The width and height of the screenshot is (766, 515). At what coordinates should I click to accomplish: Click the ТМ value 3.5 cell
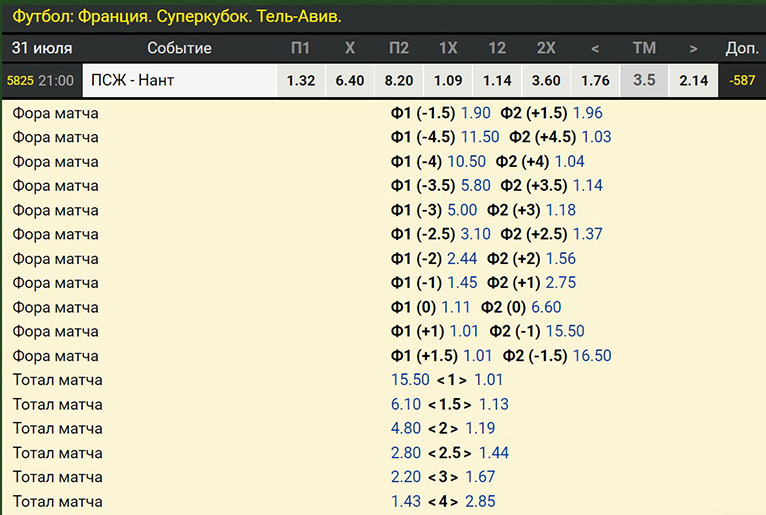(x=644, y=80)
